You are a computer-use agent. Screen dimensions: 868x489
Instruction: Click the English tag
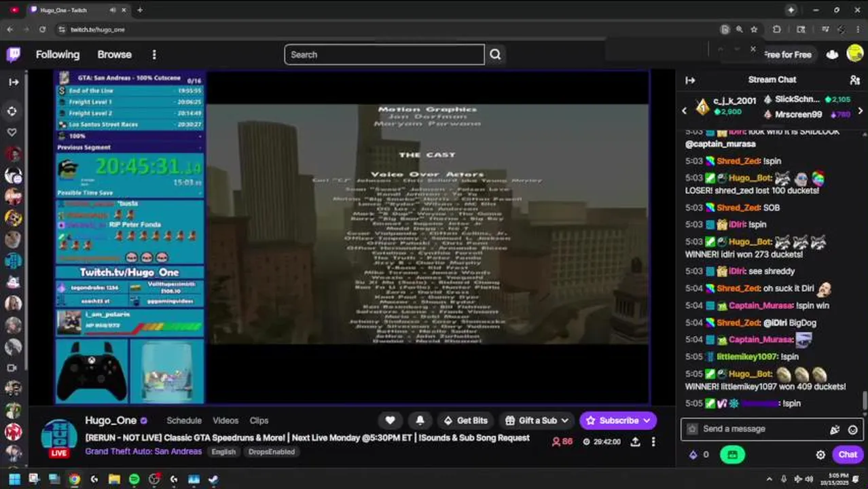(x=223, y=452)
